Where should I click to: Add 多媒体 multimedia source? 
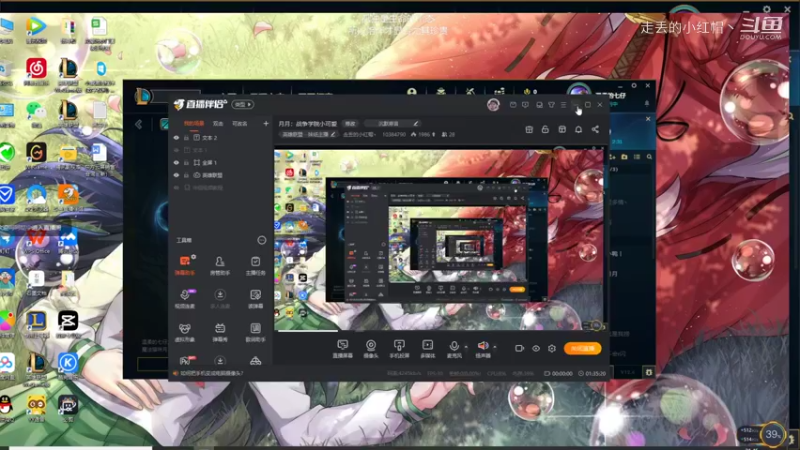coord(428,349)
